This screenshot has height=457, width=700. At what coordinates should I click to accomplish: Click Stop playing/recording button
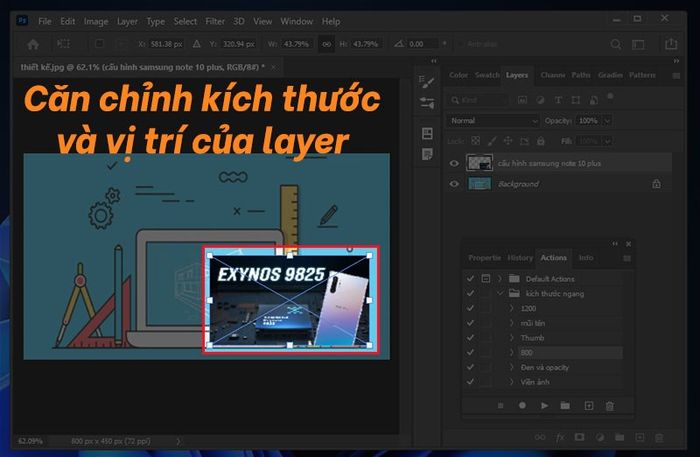[500, 406]
